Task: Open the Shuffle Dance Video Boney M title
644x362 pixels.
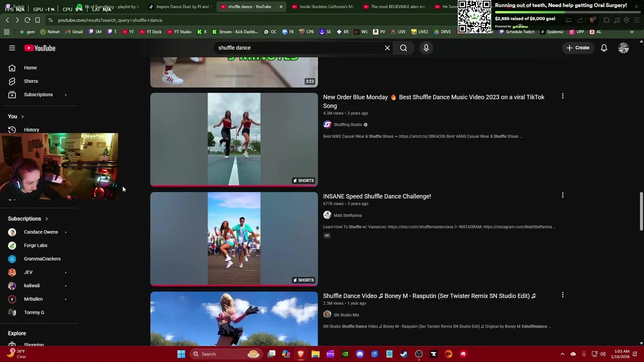Action: pyautogui.click(x=429, y=296)
